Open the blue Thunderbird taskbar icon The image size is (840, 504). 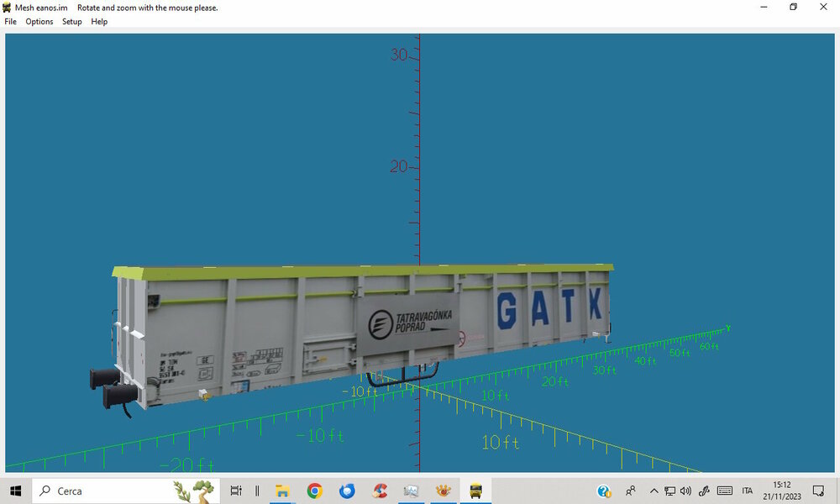point(347,491)
